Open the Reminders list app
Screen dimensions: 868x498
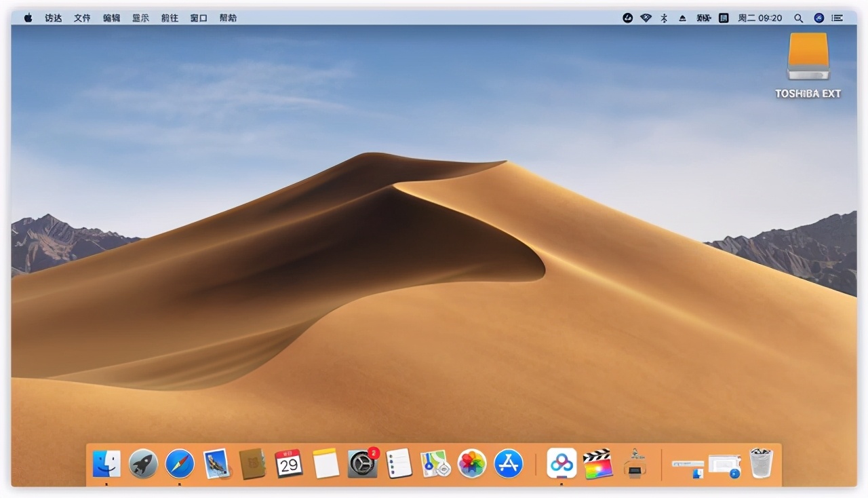tap(399, 464)
